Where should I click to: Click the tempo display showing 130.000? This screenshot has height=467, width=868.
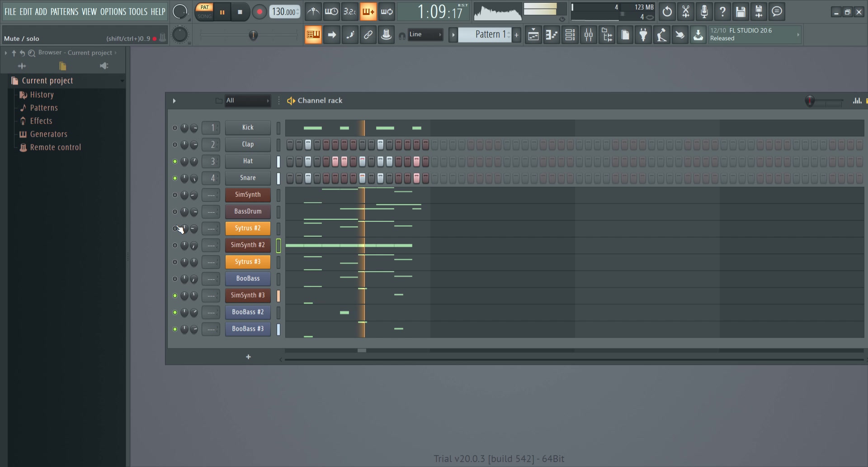[x=284, y=12]
